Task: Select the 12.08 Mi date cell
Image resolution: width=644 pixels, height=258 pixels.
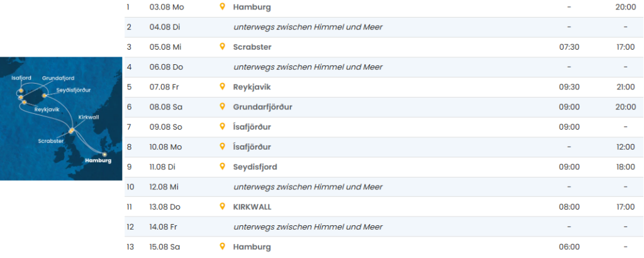Action: 165,187
